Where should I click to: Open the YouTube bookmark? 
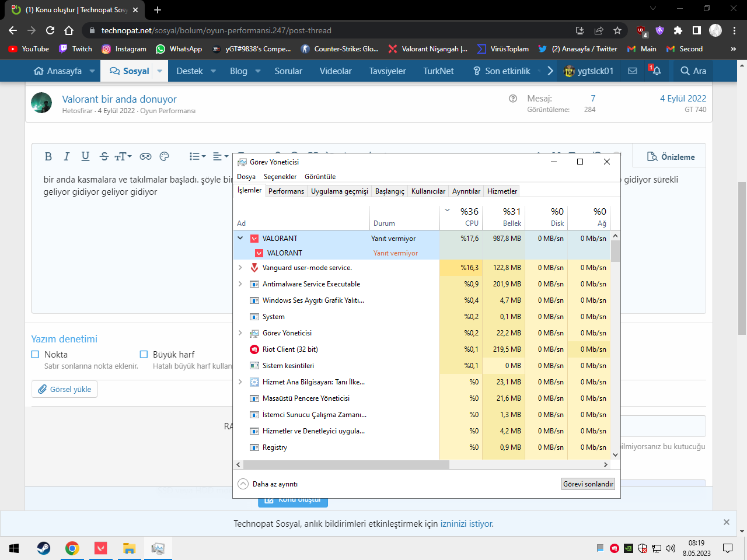(29, 49)
